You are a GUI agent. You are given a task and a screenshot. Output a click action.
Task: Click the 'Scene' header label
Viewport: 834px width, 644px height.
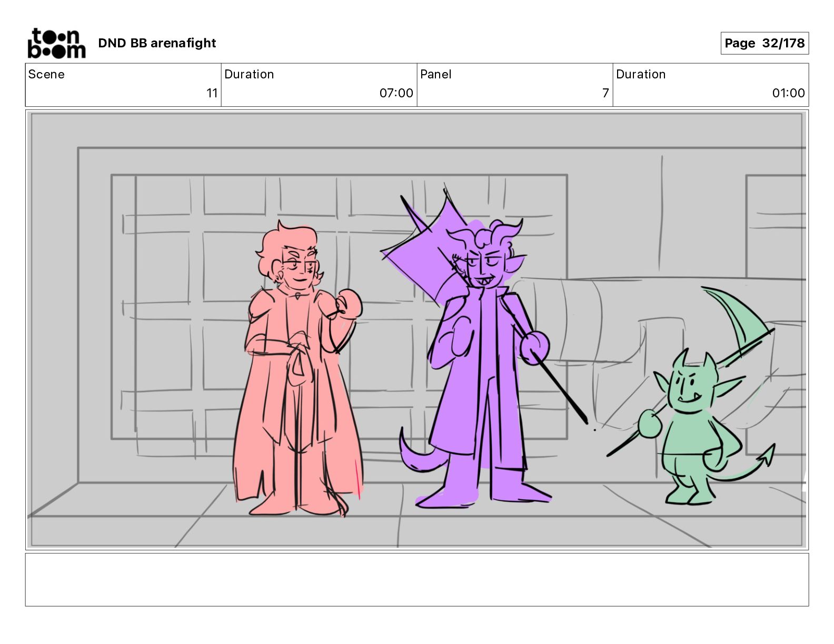[x=46, y=74]
